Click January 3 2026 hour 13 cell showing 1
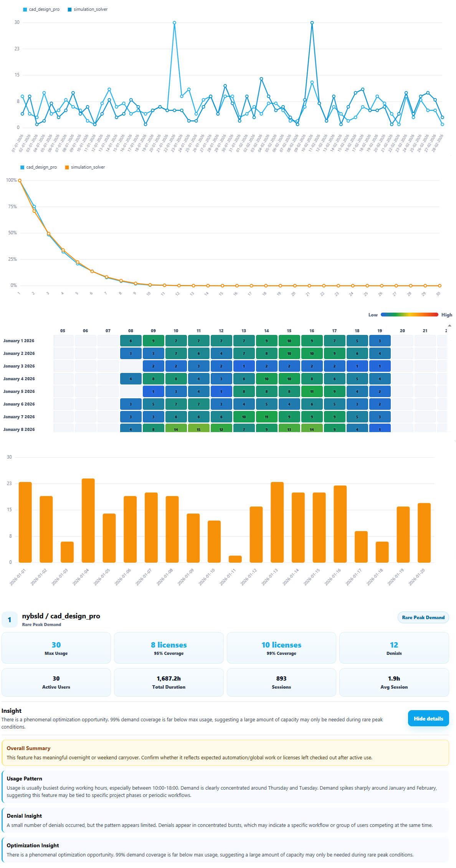The image size is (456, 868). click(244, 366)
